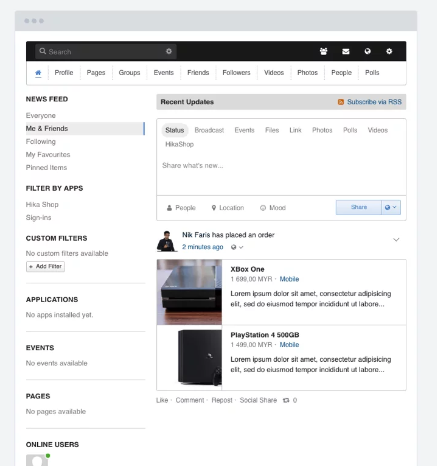Open the privacy dropdown beside Share button
Image resolution: width=437 pixels, height=466 pixels.
coord(391,207)
